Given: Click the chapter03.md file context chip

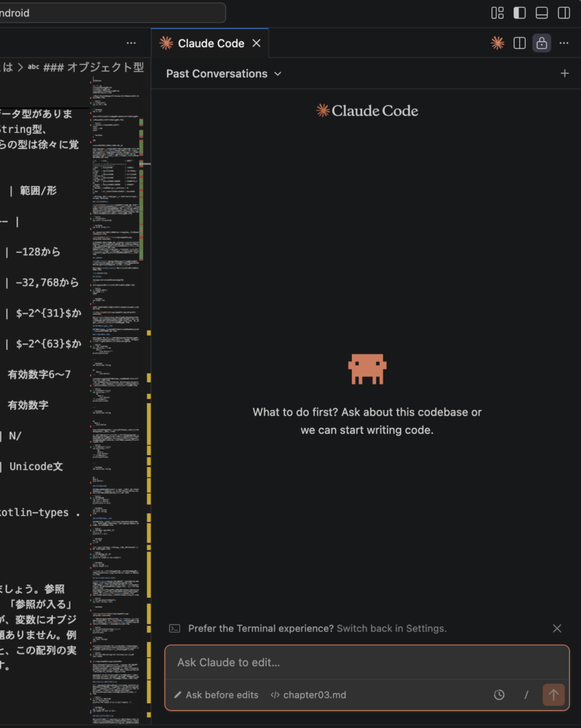Looking at the screenshot, I should click(x=308, y=695).
